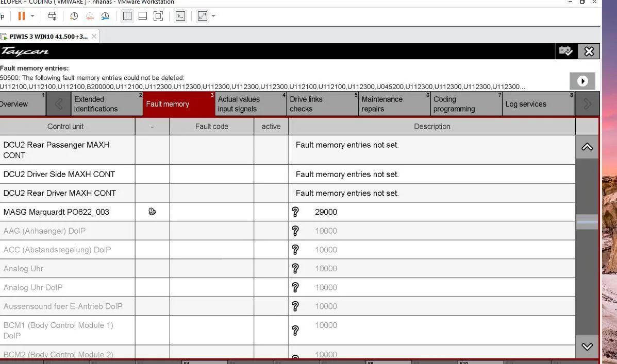This screenshot has width=617, height=364.
Task: Select Aussensound fuer E-Antrieb DoIP row
Action: tap(287, 306)
